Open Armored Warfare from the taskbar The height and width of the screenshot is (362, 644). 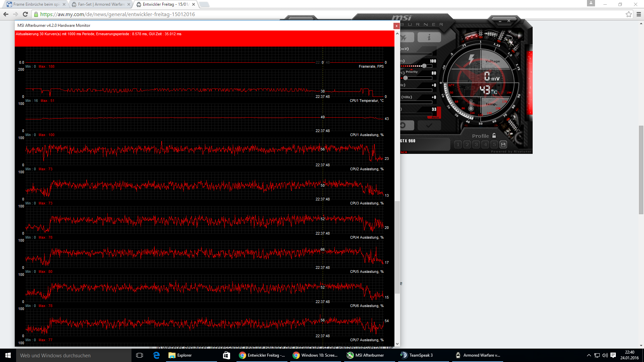[478, 355]
